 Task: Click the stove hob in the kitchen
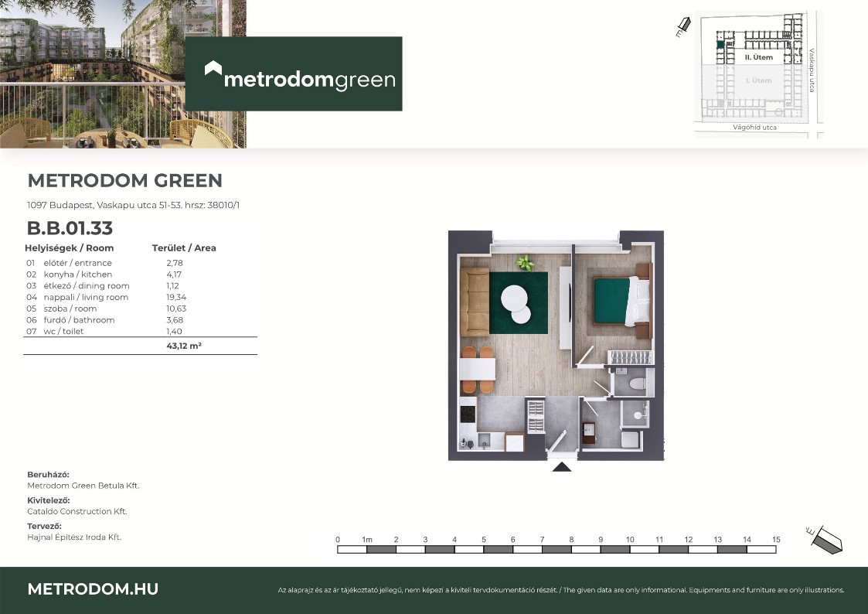pyautogui.click(x=468, y=414)
